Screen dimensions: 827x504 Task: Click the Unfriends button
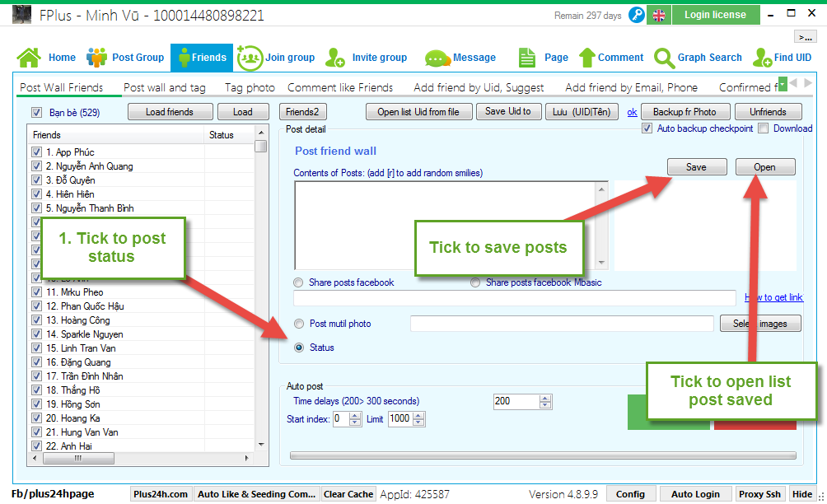768,112
